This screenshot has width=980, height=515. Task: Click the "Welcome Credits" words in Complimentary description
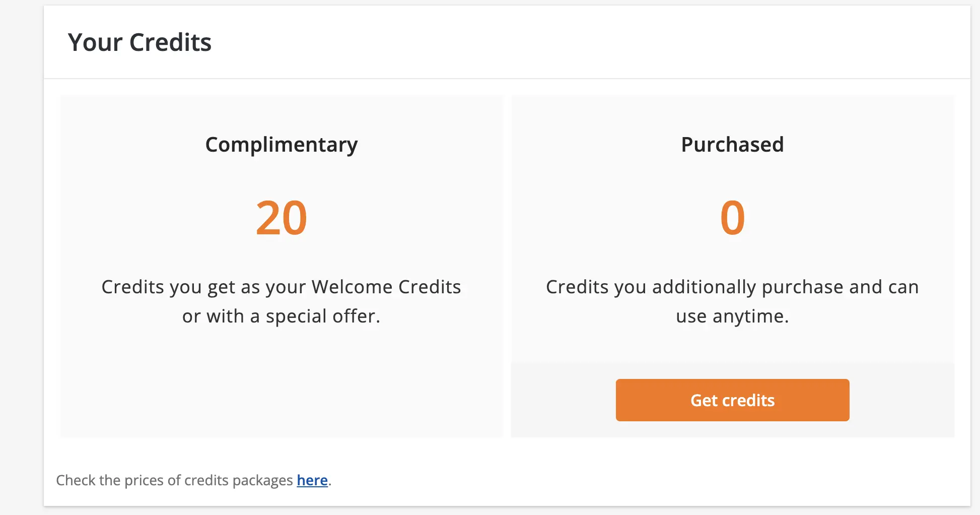pyautogui.click(x=386, y=287)
